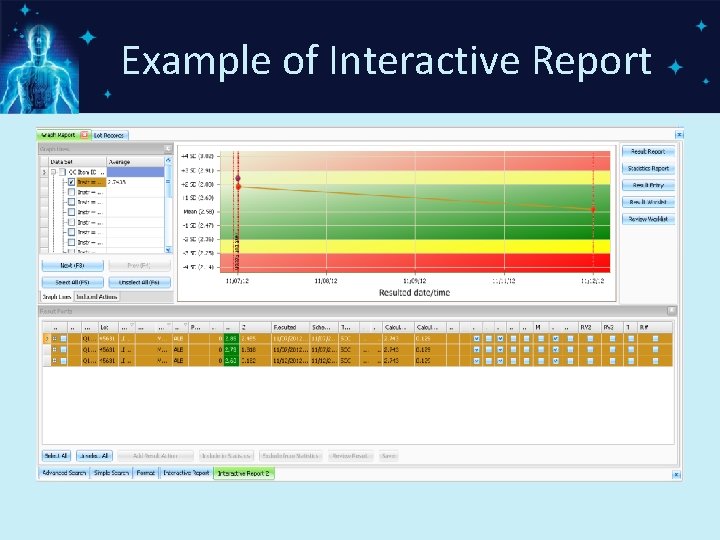The height and width of the screenshot is (540, 720).
Task: Click the Resulted date/time axis title
Action: click(414, 292)
